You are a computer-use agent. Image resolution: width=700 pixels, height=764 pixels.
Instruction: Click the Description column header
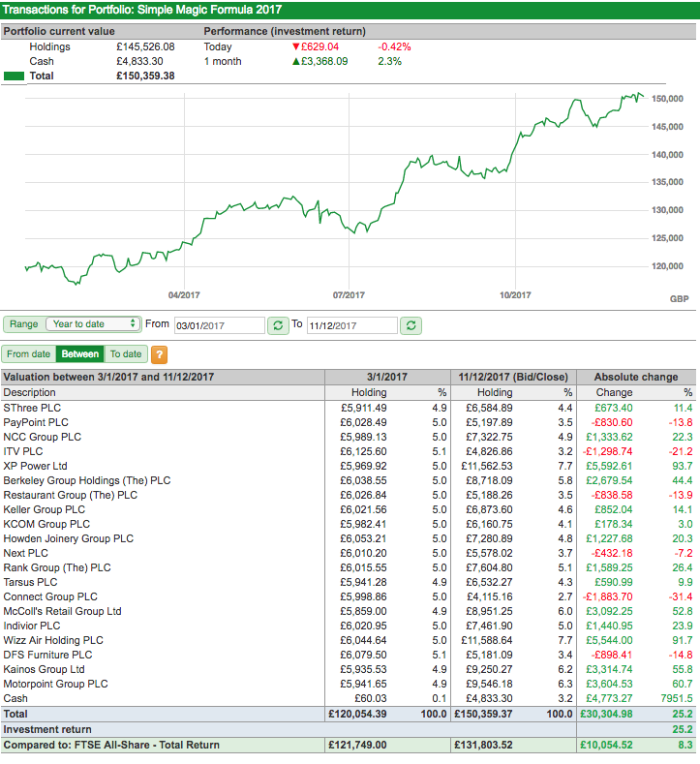pos(29,393)
